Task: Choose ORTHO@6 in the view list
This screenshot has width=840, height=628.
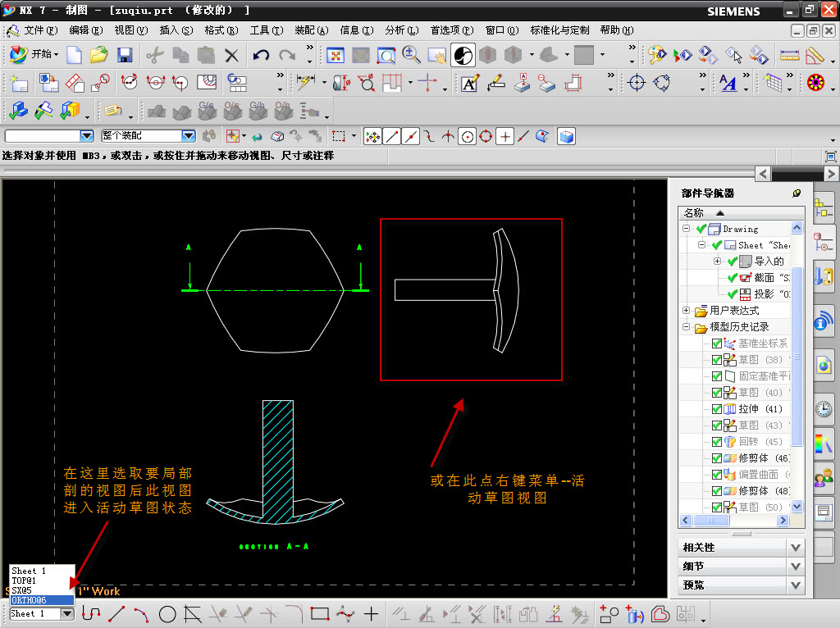Action: 30,600
